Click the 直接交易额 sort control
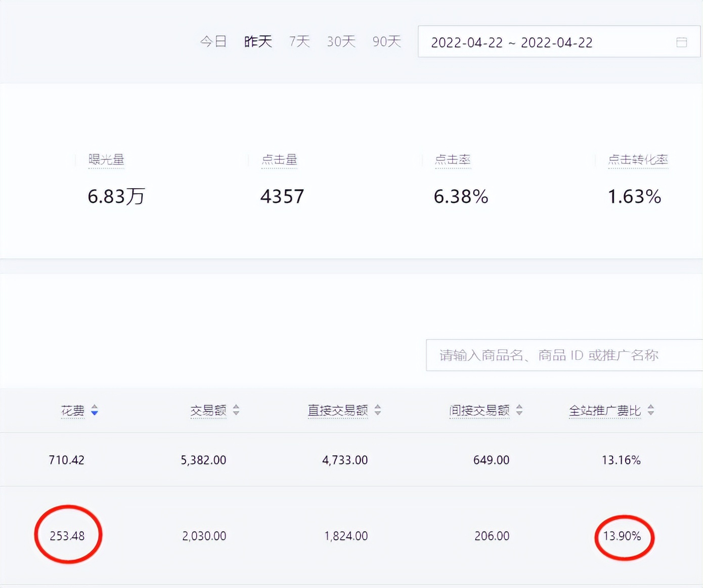The height and width of the screenshot is (588, 703). coord(378,411)
